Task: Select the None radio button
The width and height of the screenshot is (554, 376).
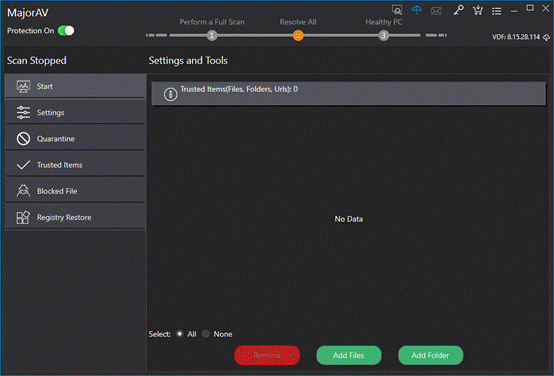Action: coord(206,334)
